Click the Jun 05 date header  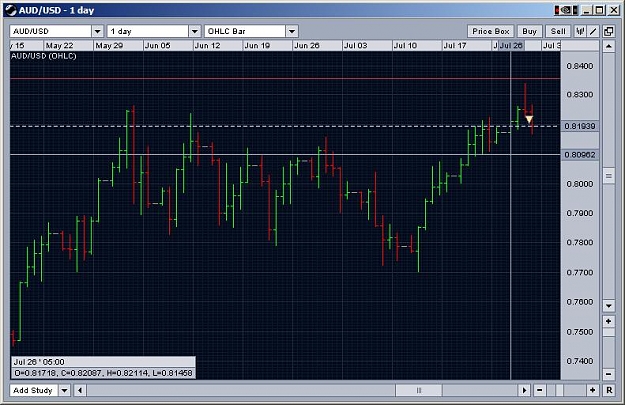(x=157, y=45)
